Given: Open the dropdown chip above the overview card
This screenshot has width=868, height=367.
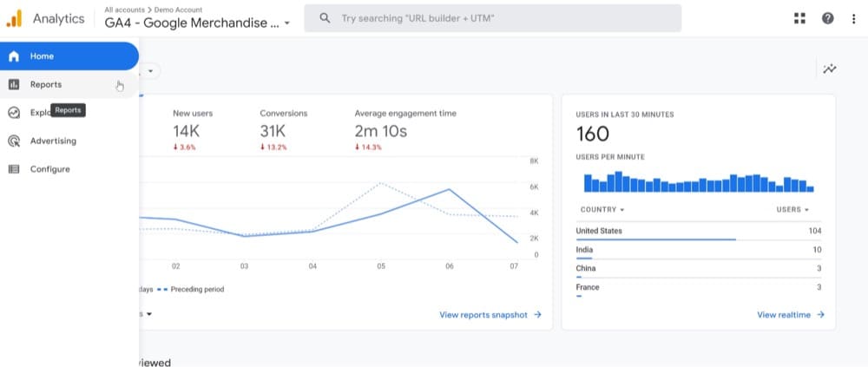Looking at the screenshot, I should pos(149,71).
